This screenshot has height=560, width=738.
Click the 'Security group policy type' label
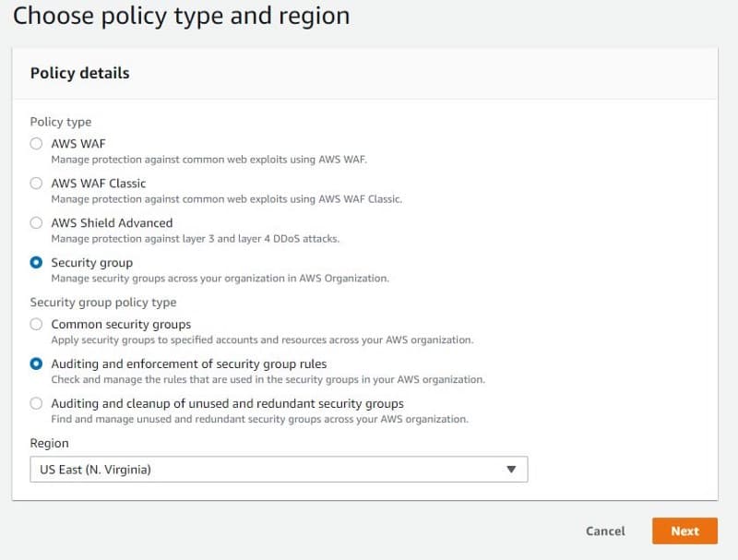pos(103,302)
